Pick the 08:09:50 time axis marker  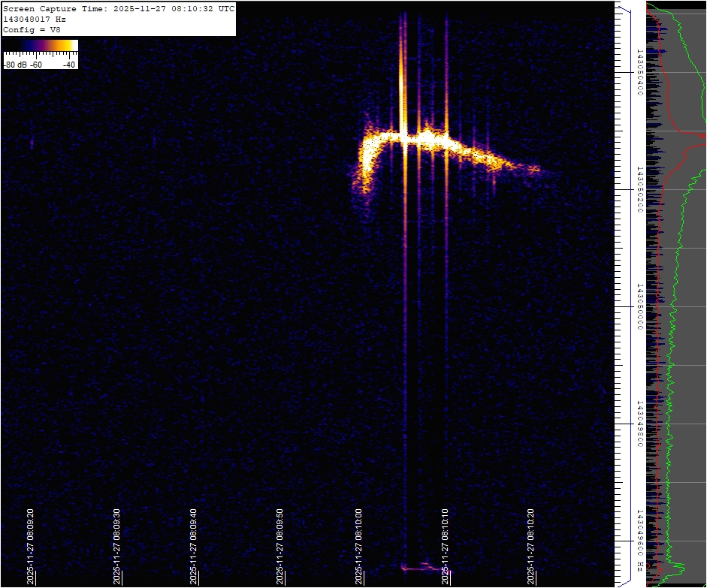[280, 546]
